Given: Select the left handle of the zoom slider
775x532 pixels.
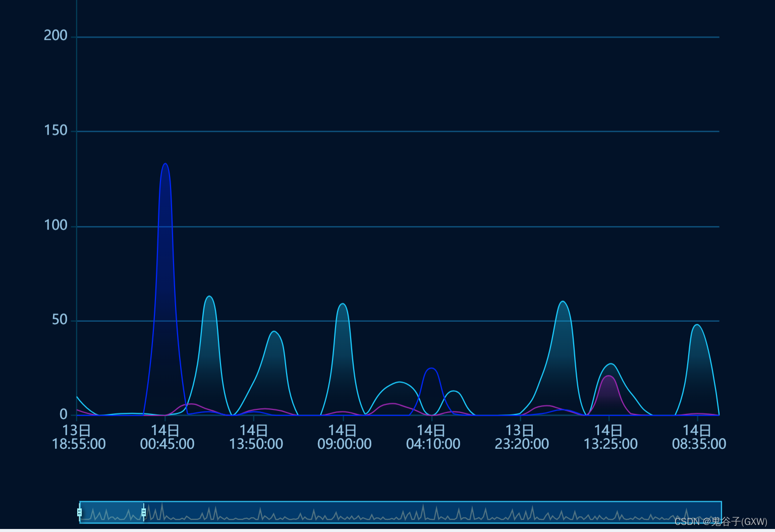Looking at the screenshot, I should click(80, 512).
